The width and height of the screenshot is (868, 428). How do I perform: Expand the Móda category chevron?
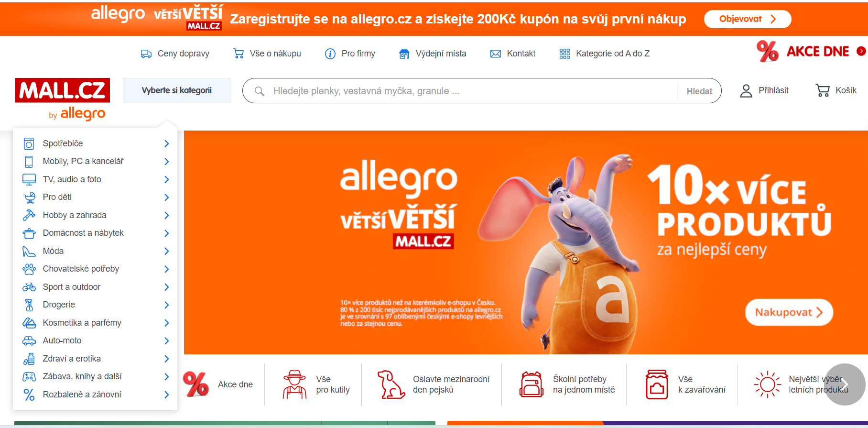pyautogui.click(x=167, y=251)
